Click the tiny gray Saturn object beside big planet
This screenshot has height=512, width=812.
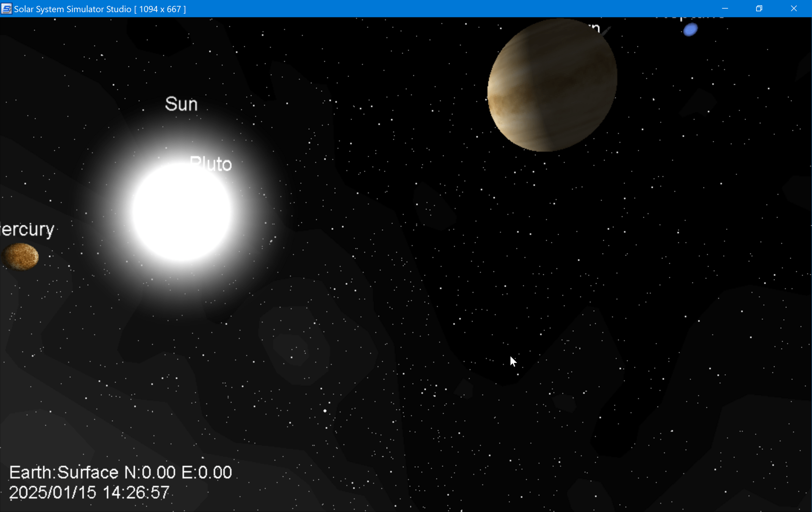click(x=606, y=31)
